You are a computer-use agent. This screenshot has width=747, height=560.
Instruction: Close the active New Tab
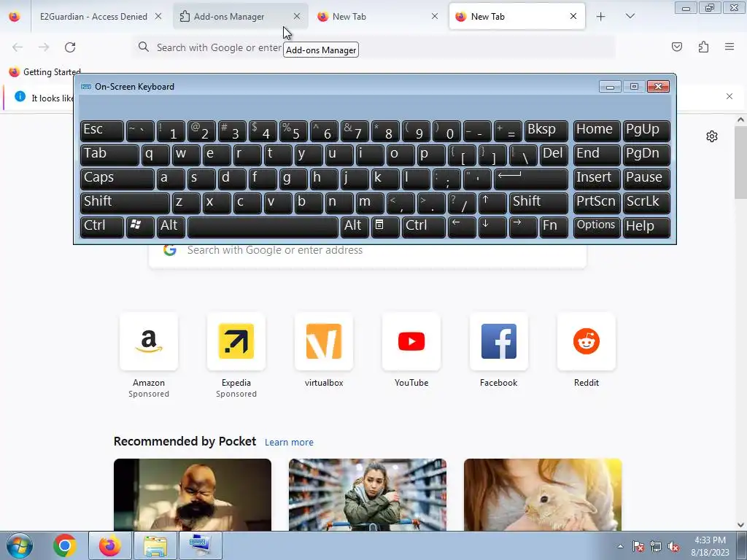pos(573,16)
